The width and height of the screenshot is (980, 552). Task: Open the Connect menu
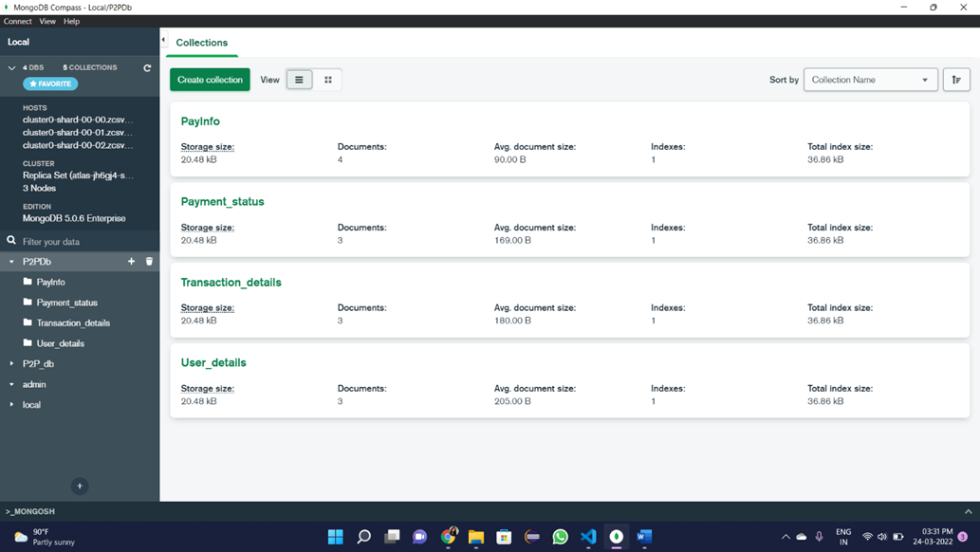coord(17,21)
